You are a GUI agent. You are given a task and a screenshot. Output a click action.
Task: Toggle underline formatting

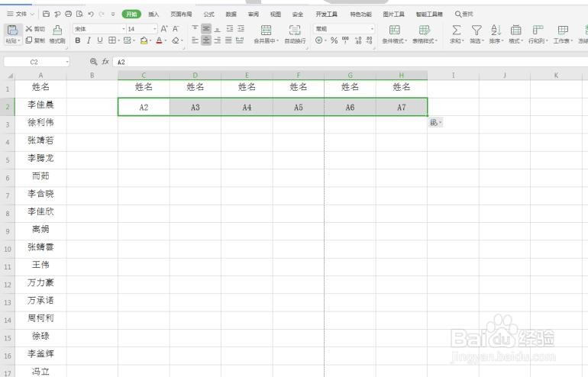100,40
